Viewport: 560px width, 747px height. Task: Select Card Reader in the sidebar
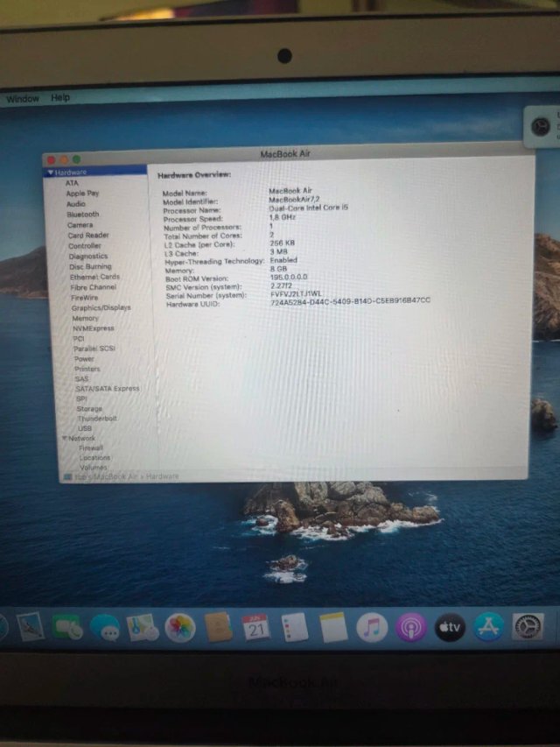pyautogui.click(x=88, y=236)
